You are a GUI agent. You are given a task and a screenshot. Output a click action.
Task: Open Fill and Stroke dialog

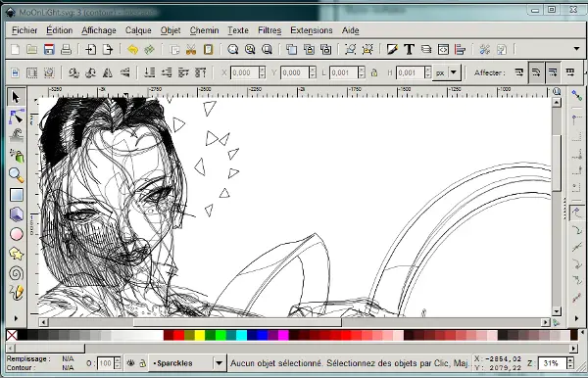392,49
